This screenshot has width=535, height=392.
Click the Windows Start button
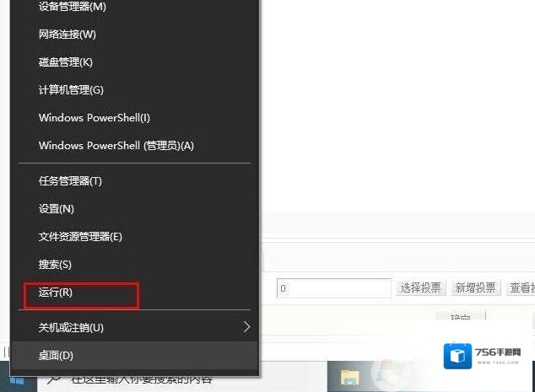16,382
